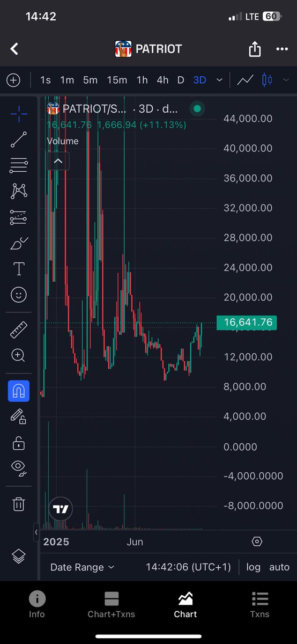Expand the timeframe dropdown chevron
Viewport: 297px width, 644px height.
point(219,80)
